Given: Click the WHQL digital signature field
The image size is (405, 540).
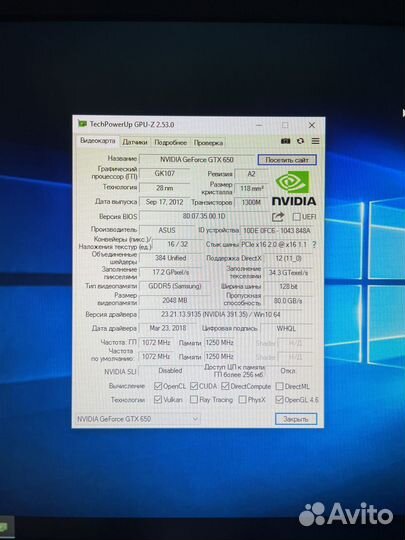Looking at the screenshot, I should click(287, 329).
